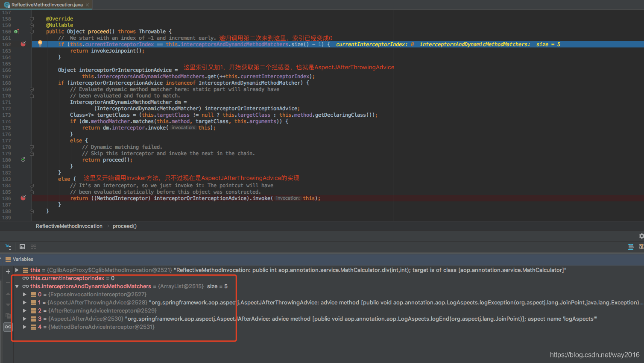Image resolution: width=644 pixels, height=363 pixels.
Task: Click line number 166 in the gutter
Action: coord(6,70)
